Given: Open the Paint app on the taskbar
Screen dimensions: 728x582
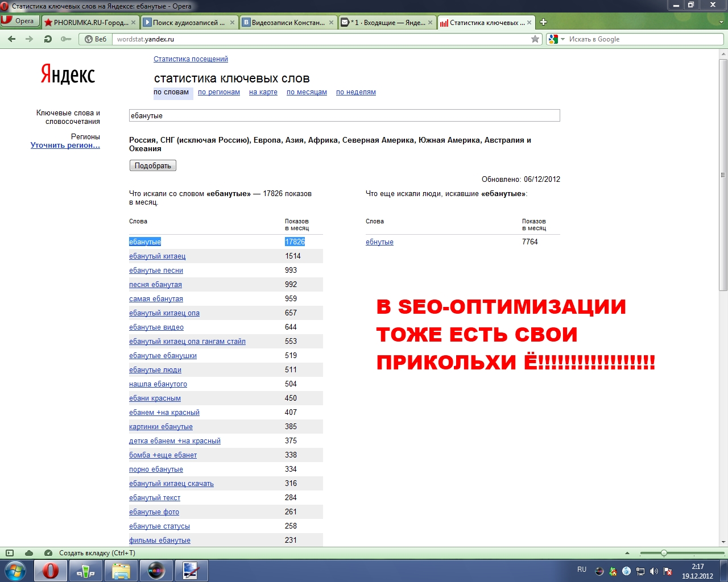Looking at the screenshot, I should pyautogui.click(x=191, y=571).
